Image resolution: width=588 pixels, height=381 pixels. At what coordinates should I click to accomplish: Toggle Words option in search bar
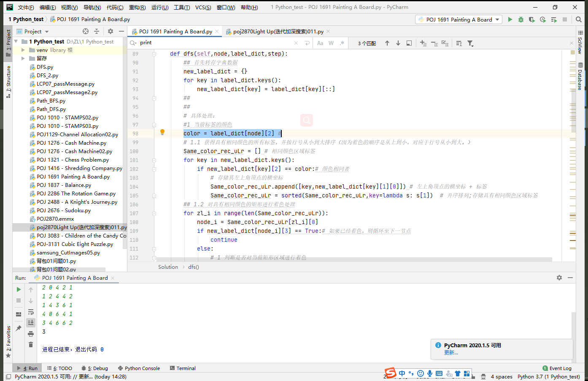click(x=331, y=43)
